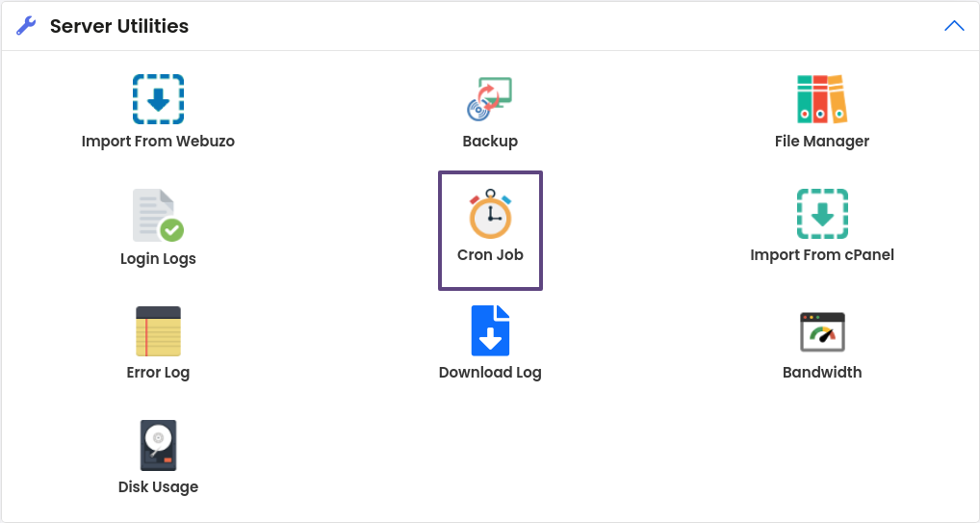Click the Disk Usage hard drive icon
This screenshot has height=523, width=980.
[x=158, y=446]
